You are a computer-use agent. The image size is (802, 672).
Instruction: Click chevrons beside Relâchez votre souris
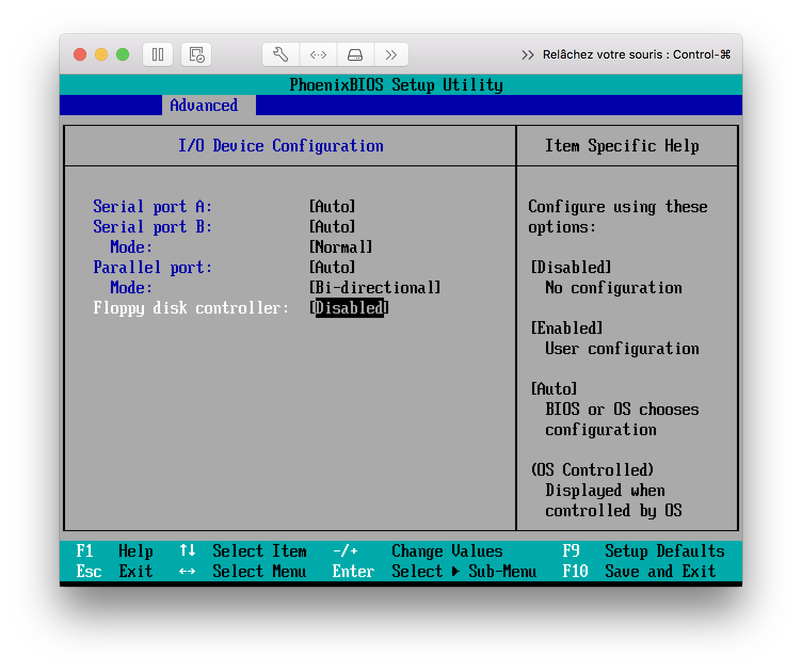coord(528,55)
